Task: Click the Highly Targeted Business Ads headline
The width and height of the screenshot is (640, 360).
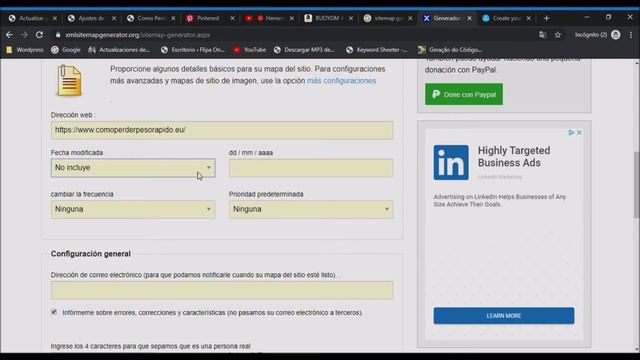Action: click(514, 157)
